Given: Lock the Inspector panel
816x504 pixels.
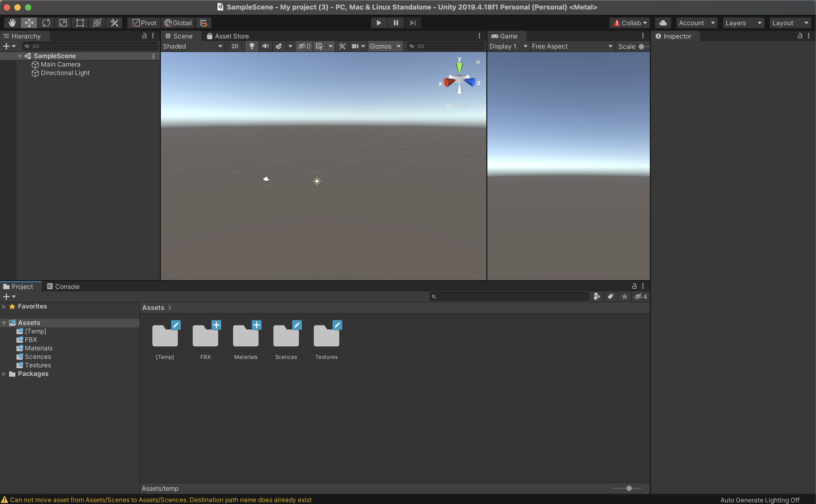Looking at the screenshot, I should click(x=800, y=36).
